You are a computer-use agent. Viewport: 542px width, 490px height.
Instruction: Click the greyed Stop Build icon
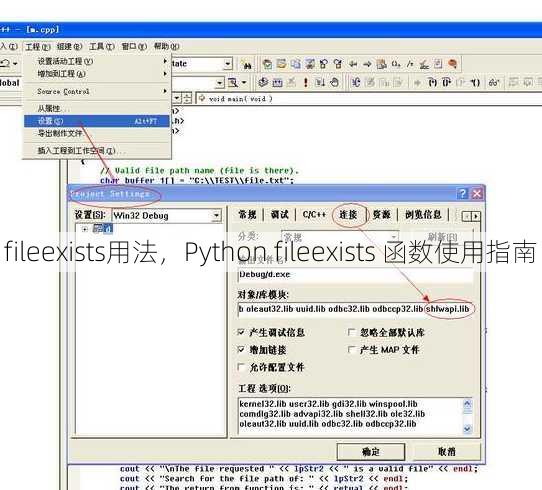pos(292,82)
